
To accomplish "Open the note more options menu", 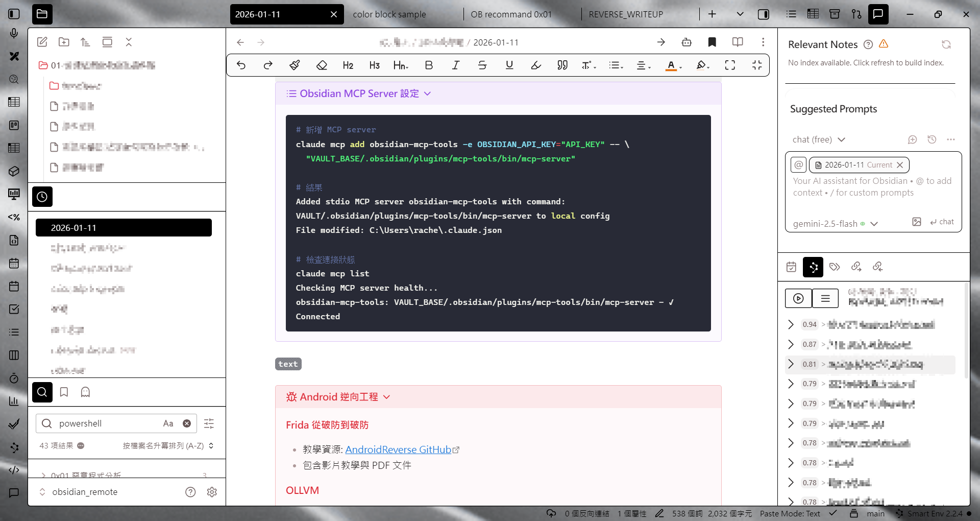I will pos(763,42).
